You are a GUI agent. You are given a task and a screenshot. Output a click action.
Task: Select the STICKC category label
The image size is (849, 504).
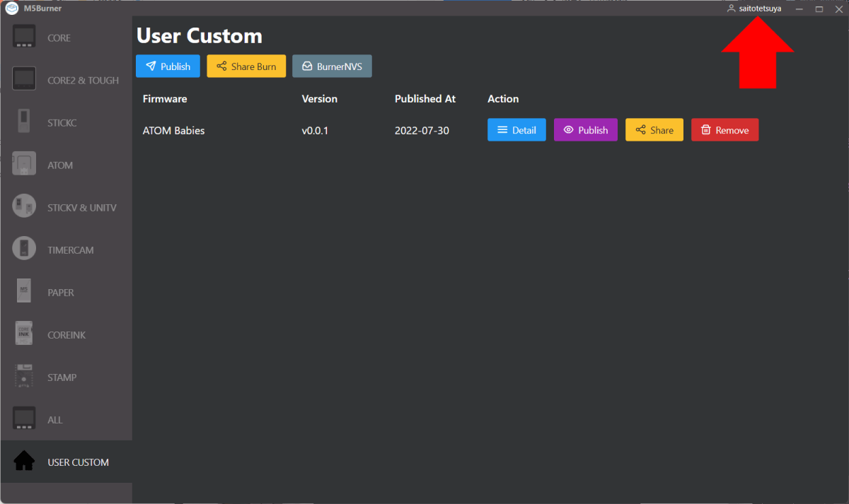coord(62,123)
